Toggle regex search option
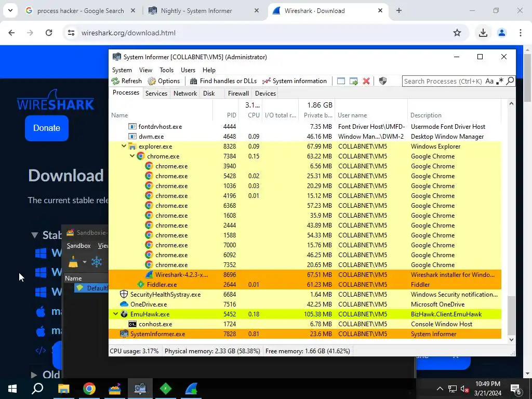 pyautogui.click(x=499, y=81)
